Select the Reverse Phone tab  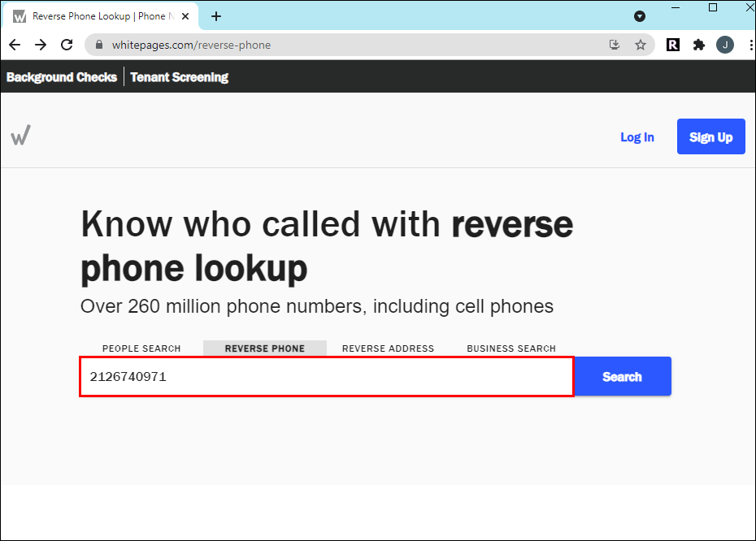(265, 348)
